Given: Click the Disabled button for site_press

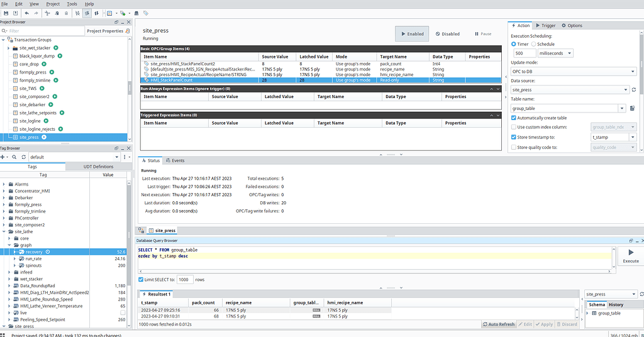Looking at the screenshot, I should (x=447, y=34).
